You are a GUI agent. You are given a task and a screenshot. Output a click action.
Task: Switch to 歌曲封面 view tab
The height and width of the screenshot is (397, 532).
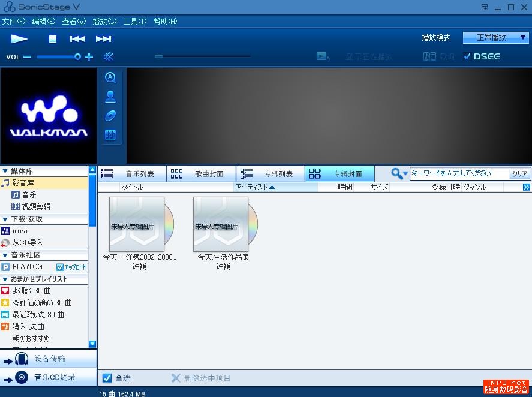click(x=201, y=174)
